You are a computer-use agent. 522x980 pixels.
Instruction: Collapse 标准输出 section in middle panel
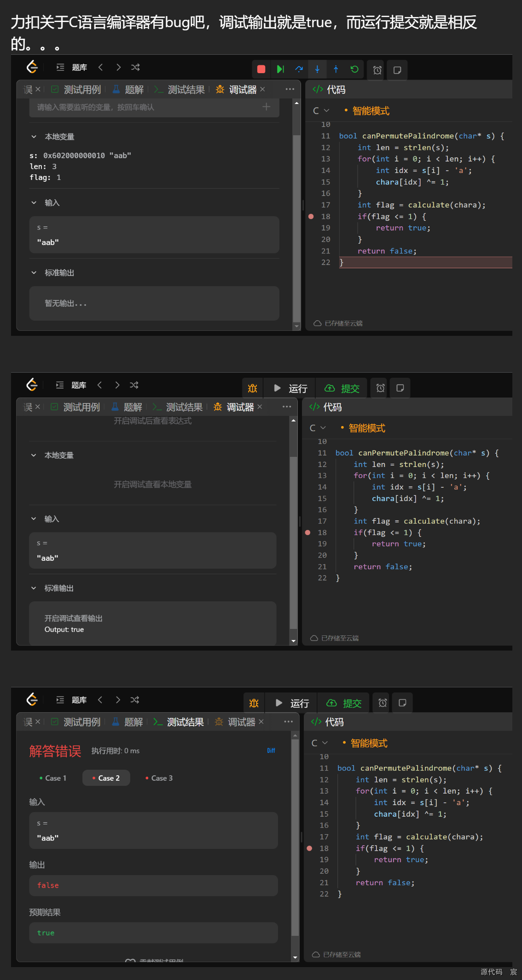pos(34,588)
